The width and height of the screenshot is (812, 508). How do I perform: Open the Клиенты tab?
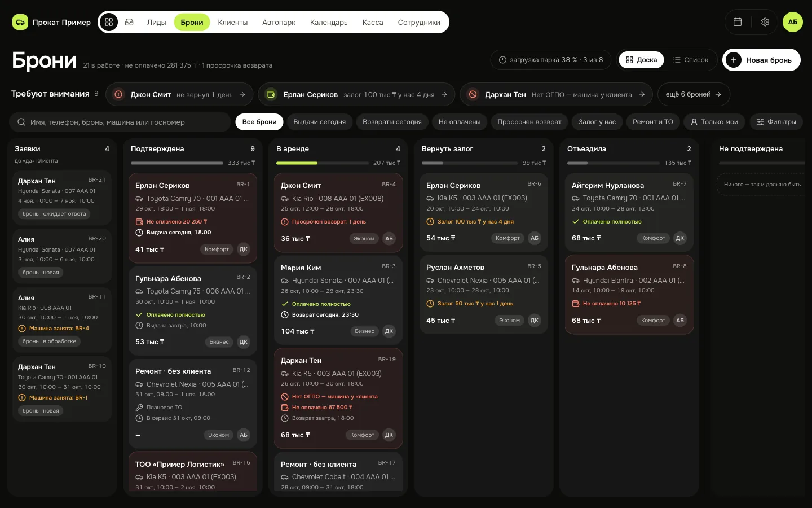pyautogui.click(x=233, y=22)
